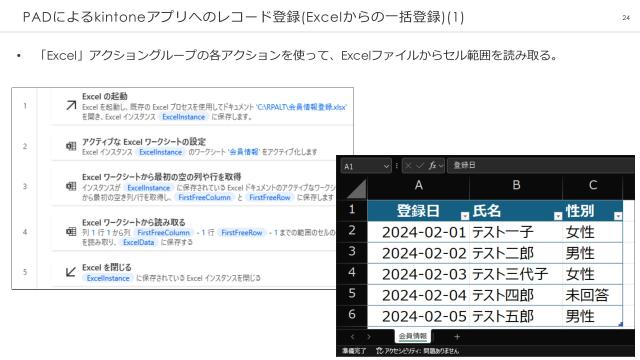Click the Excel icon of step 3 first free row

[71, 186]
